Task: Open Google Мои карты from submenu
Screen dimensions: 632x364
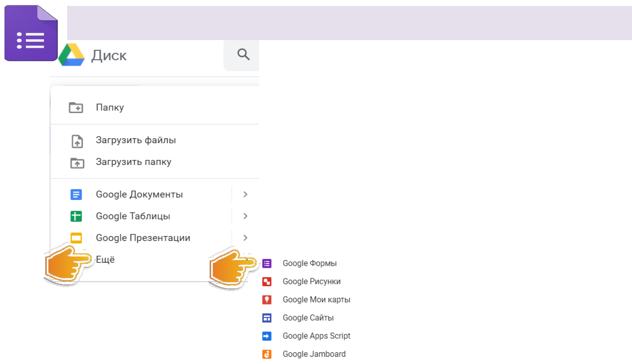Action: [317, 300]
